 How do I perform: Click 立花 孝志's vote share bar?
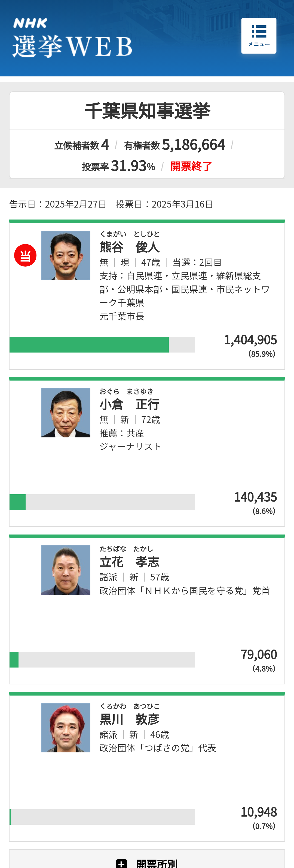pos(102,659)
